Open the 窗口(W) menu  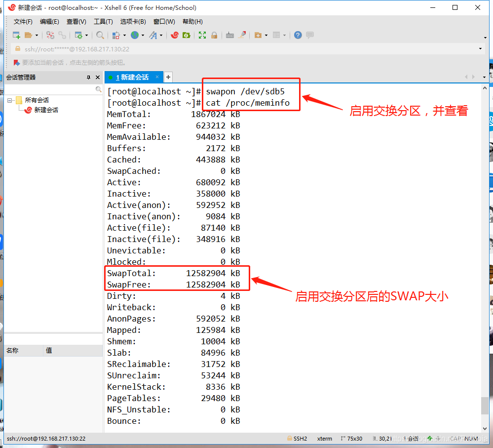(x=164, y=22)
